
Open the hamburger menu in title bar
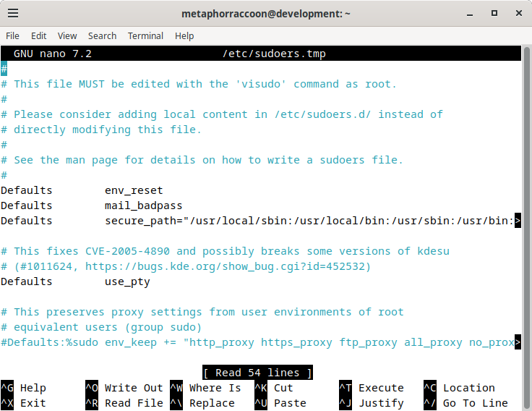click(x=13, y=13)
